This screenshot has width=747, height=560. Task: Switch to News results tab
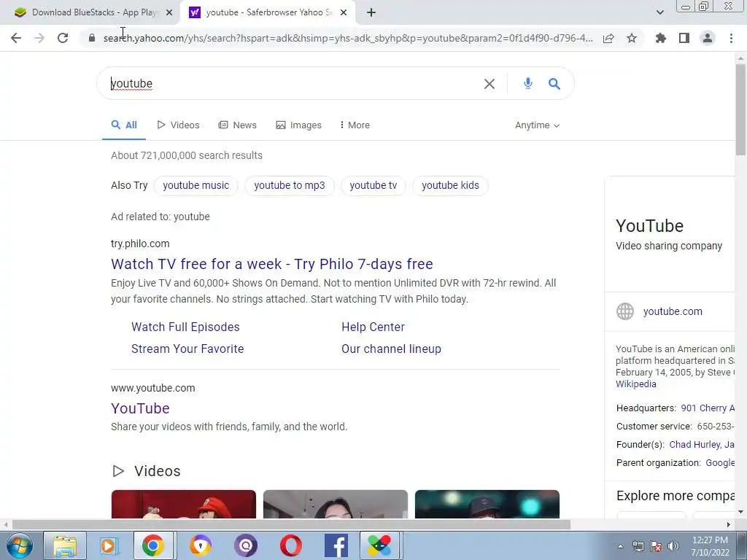[237, 125]
